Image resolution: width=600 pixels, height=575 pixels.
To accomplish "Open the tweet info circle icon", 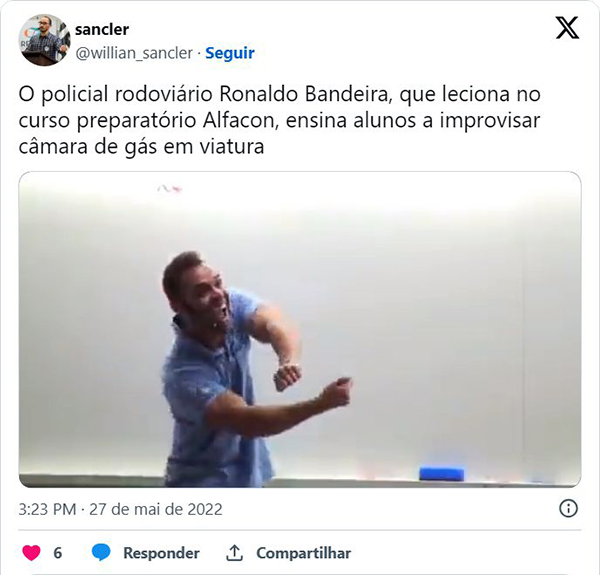I will (568, 509).
